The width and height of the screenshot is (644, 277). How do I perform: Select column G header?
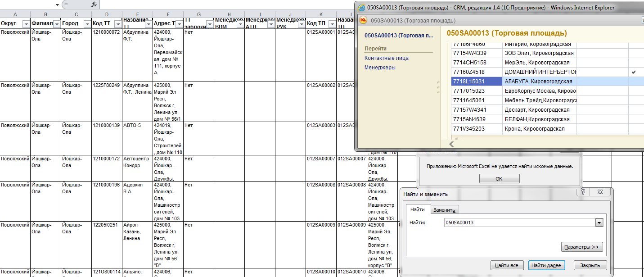coord(198,14)
